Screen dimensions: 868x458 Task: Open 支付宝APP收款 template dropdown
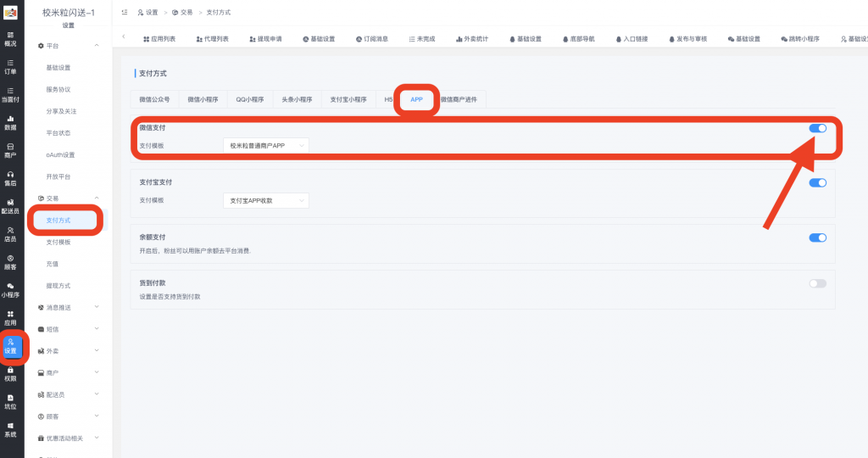(x=266, y=200)
